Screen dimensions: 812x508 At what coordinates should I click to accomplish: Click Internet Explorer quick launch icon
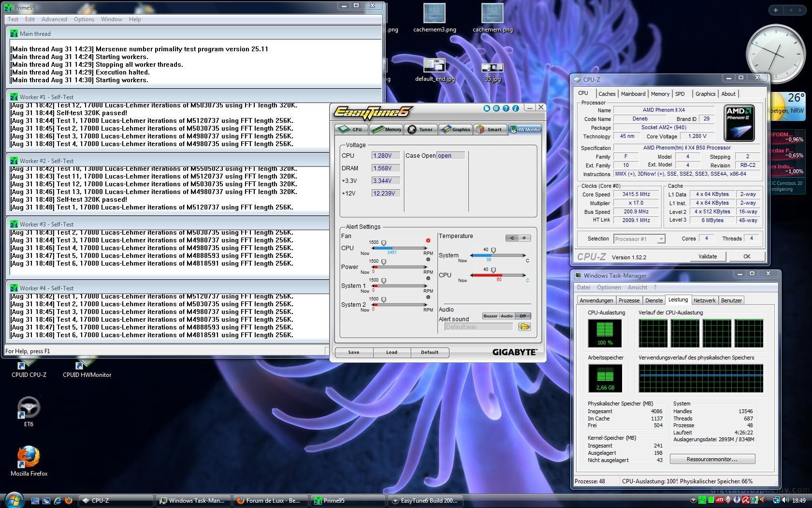[x=58, y=500]
